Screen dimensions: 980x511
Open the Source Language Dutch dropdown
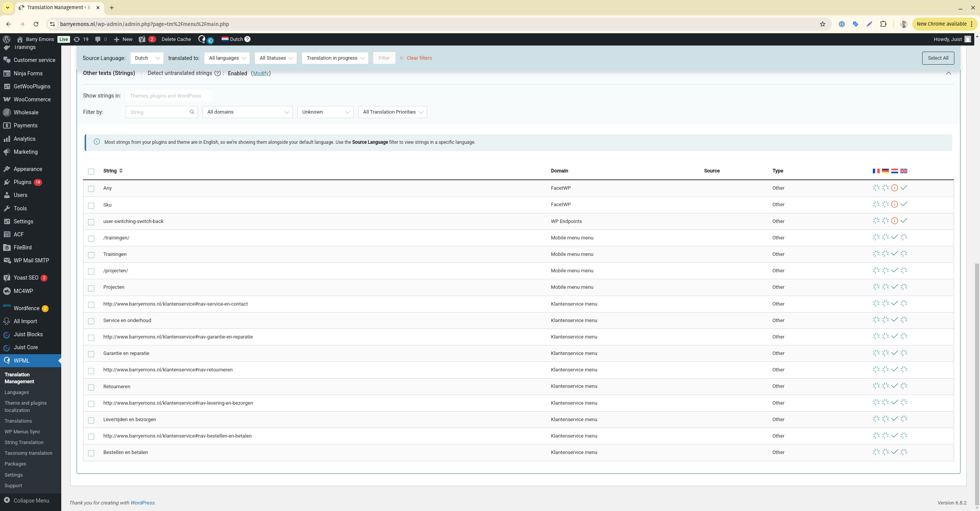147,58
